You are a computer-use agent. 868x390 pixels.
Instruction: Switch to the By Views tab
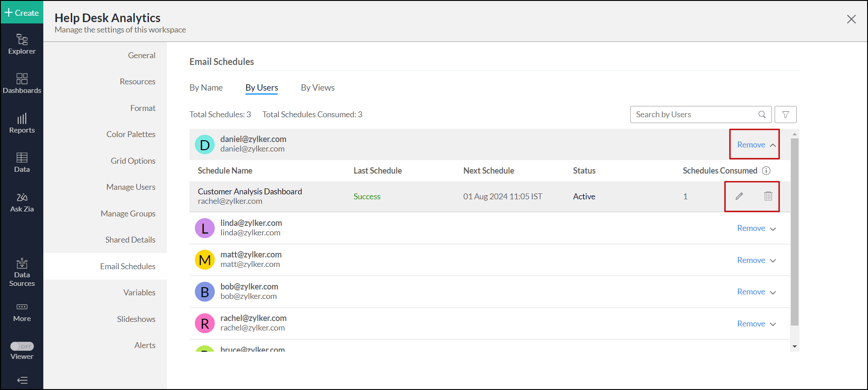[318, 87]
